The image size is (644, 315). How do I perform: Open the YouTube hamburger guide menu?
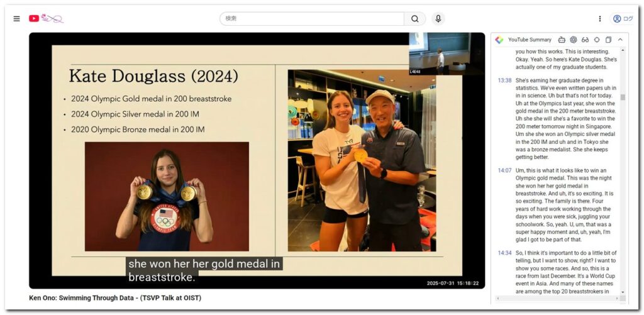(16, 19)
